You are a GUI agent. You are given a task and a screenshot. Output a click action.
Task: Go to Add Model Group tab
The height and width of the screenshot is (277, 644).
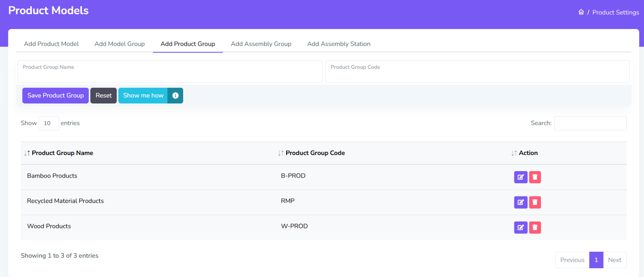120,44
